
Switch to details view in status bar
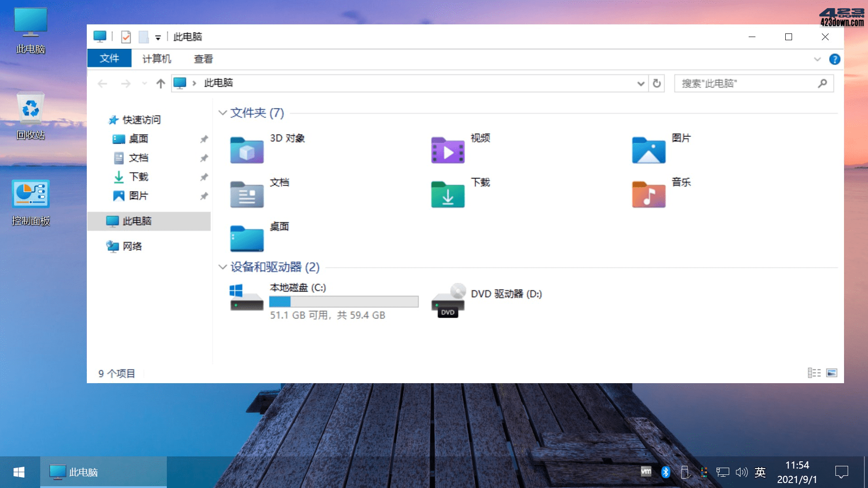click(x=814, y=373)
